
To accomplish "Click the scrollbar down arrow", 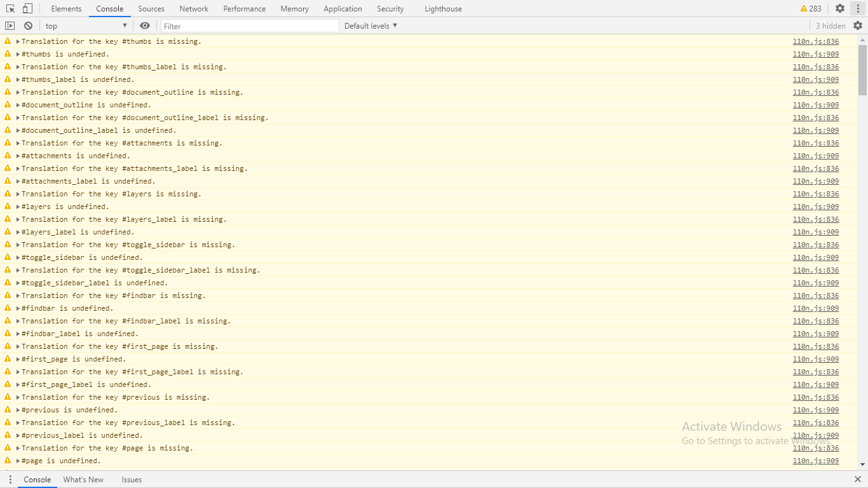I will pos(862,465).
